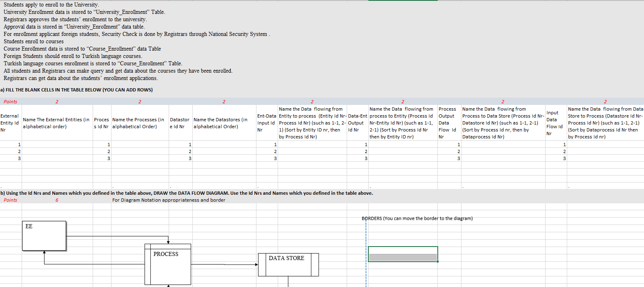Select 'Data flowing from process to Entity' header
The height and width of the screenshot is (287, 644).
[x=403, y=123]
